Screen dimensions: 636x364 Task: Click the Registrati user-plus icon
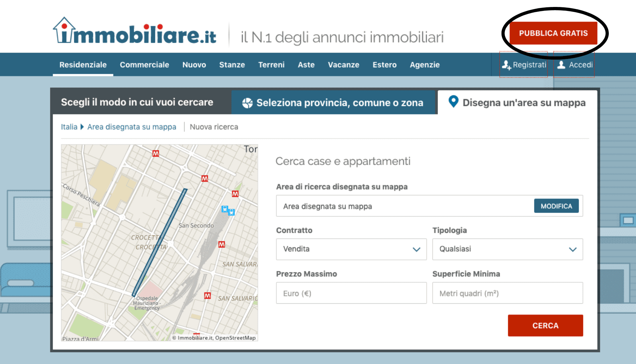click(x=506, y=65)
